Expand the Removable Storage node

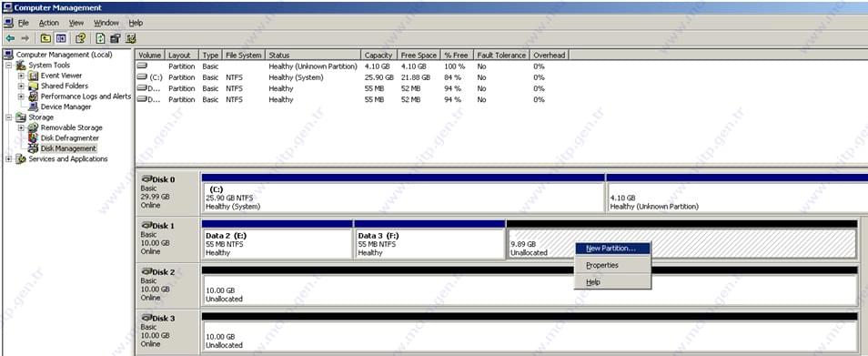coord(21,127)
